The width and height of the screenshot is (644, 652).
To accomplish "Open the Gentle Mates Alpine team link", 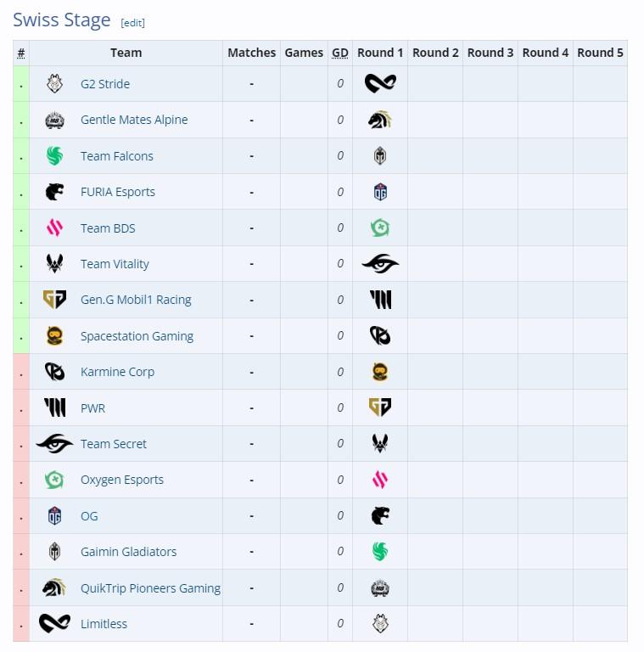I will click(134, 120).
